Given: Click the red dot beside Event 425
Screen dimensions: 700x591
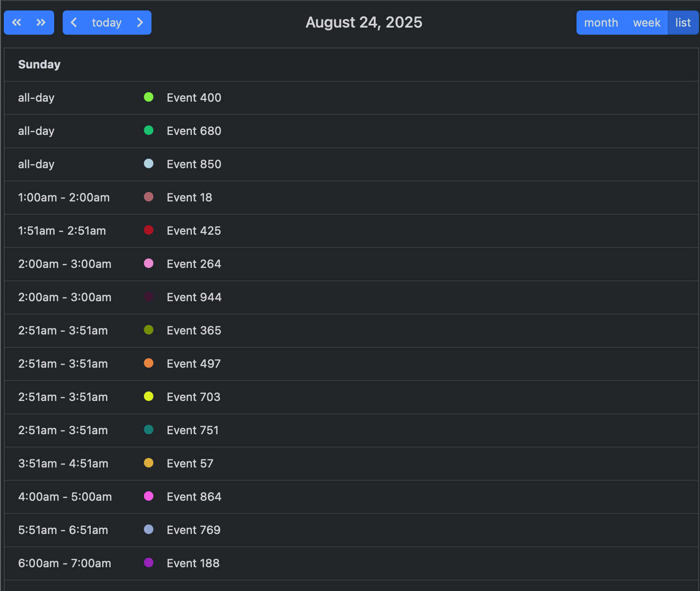Looking at the screenshot, I should [x=149, y=230].
